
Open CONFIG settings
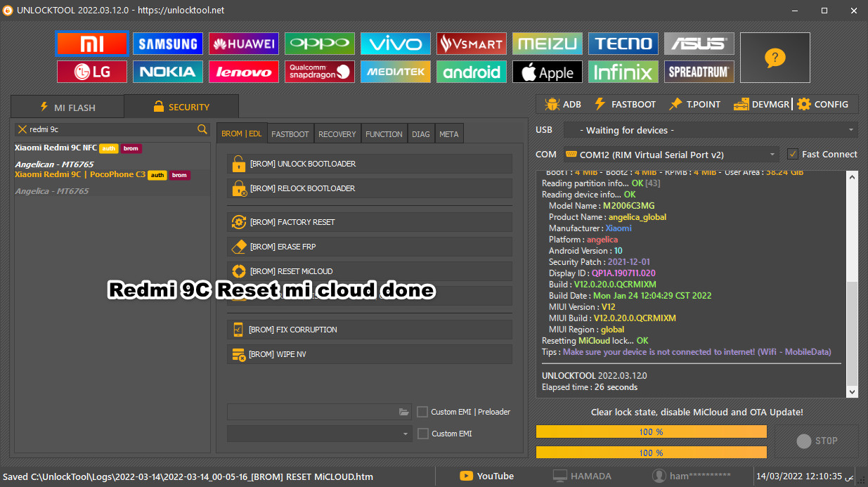pos(822,104)
